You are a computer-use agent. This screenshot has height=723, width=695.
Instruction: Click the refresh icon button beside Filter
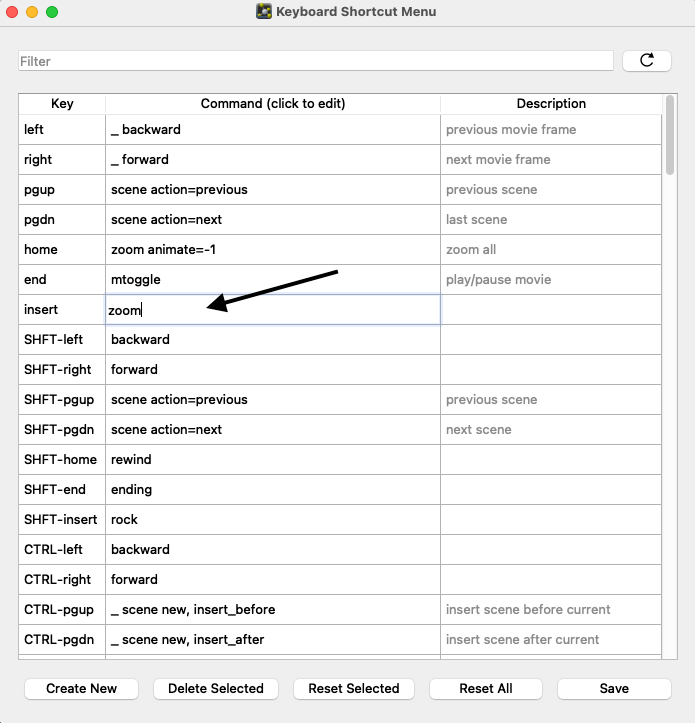point(647,60)
